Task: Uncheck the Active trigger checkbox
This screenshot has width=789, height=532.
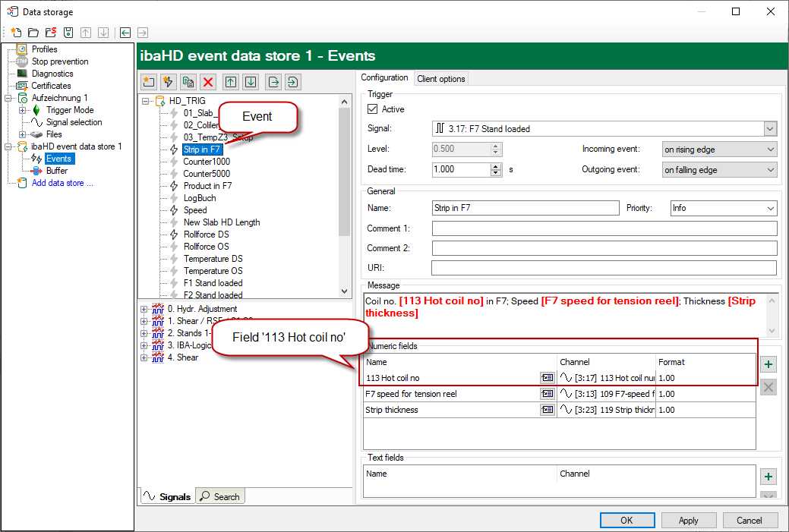Action: point(372,109)
